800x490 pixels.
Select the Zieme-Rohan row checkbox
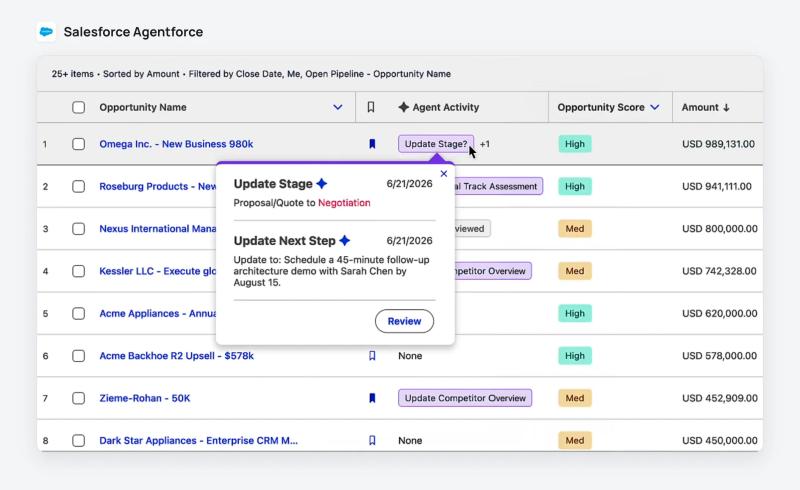[79, 398]
